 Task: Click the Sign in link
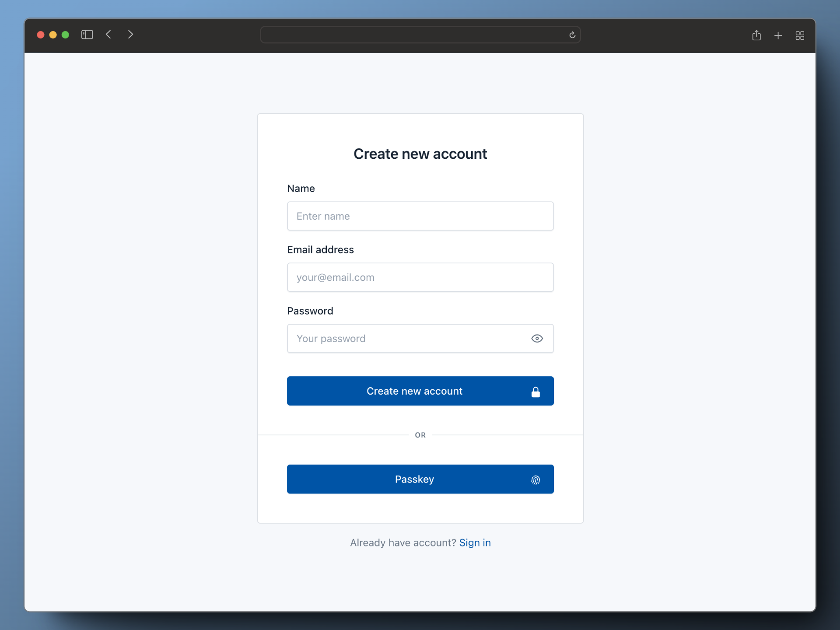(475, 542)
